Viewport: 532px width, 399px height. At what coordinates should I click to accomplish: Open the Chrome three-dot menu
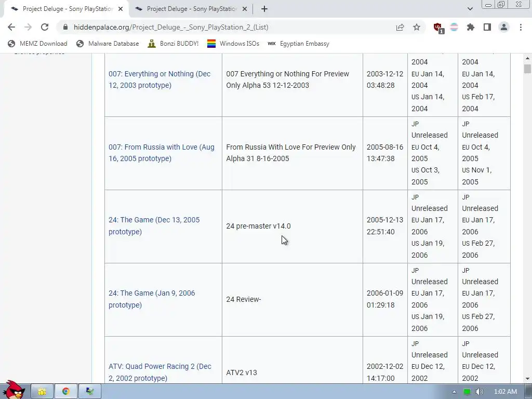pyautogui.click(x=521, y=27)
